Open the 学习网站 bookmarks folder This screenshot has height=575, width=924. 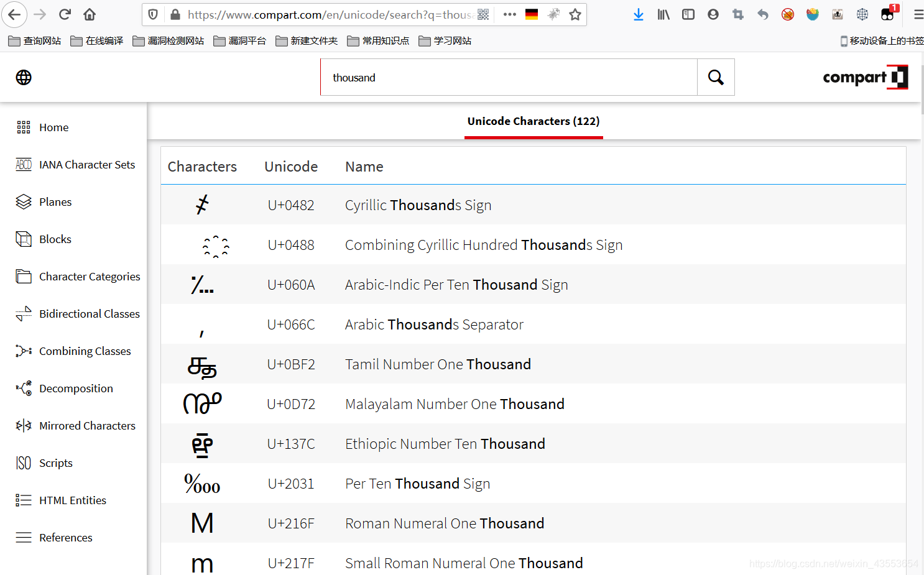445,41
